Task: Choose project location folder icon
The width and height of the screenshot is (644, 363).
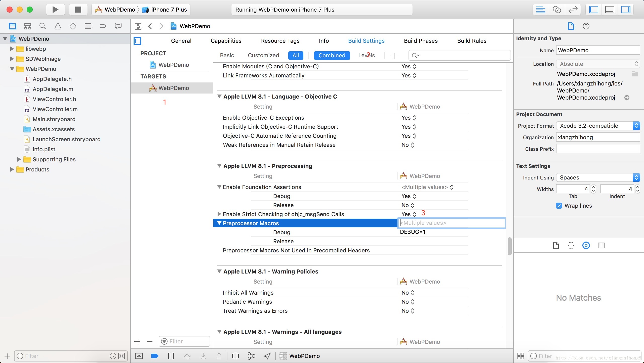Action: 635,74
